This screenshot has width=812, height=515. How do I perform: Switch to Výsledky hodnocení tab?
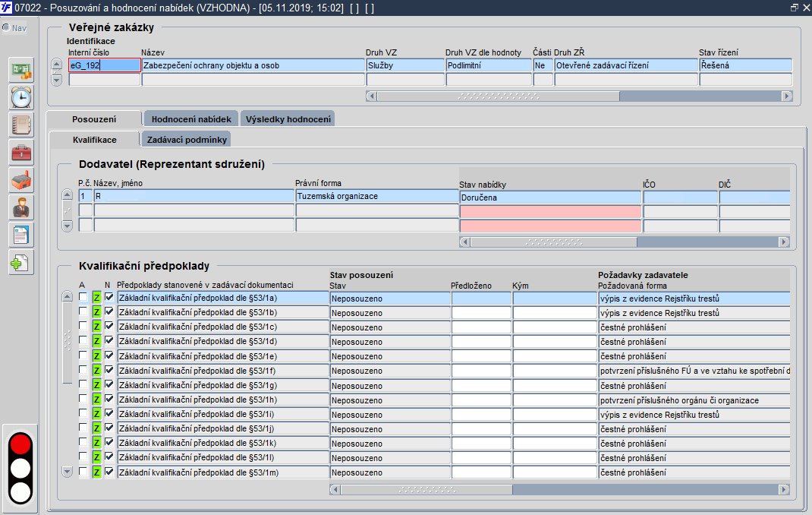coord(288,119)
